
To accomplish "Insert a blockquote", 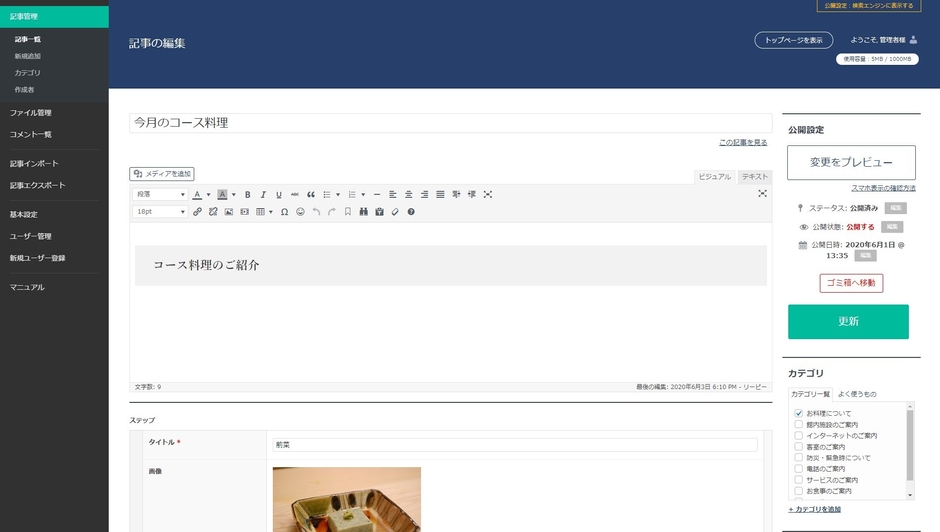I will [x=311, y=194].
